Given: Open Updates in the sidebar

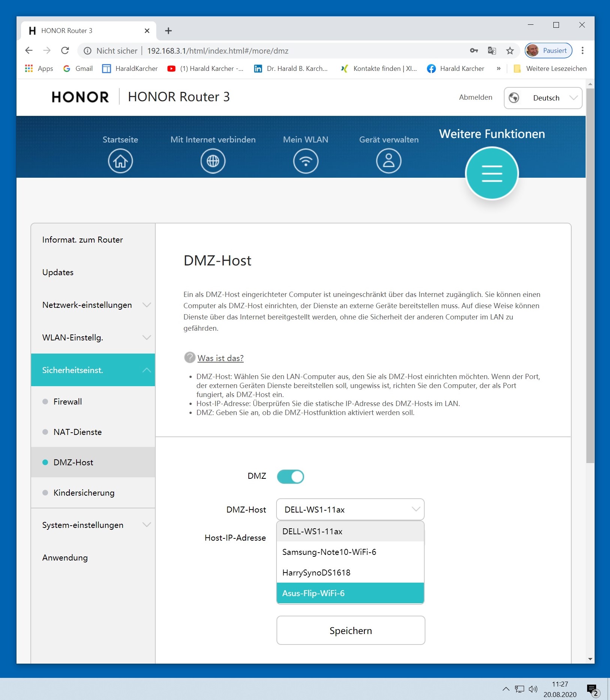Looking at the screenshot, I should coord(93,272).
